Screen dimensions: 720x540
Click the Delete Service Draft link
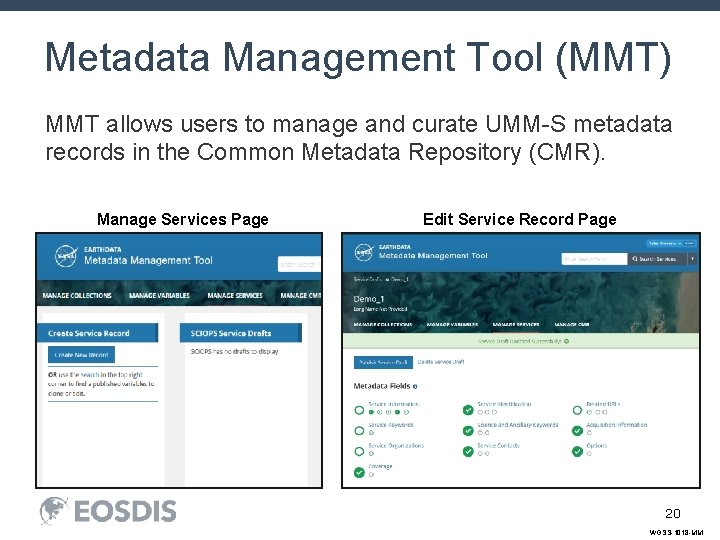(441, 362)
